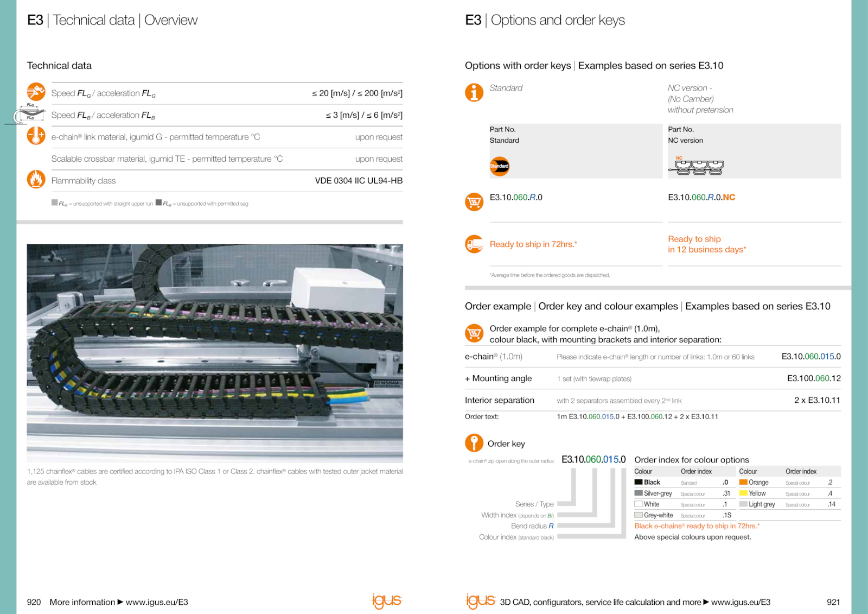Screen dimensions: 868x614
Task: Click the '≤ 20 [m/s] / ≤ 200 [m/s²]' value
Action: point(357,93)
